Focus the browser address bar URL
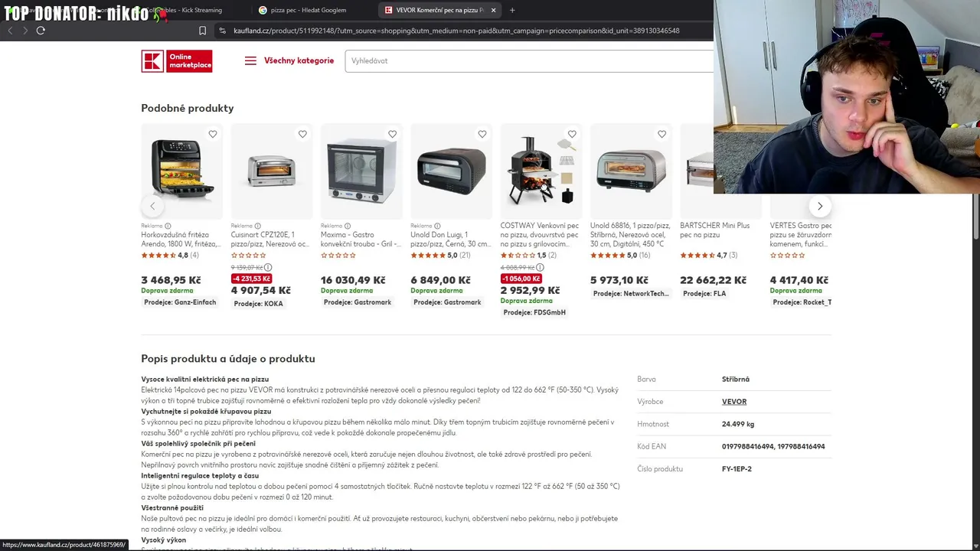This screenshot has height=551, width=980. coord(456,31)
